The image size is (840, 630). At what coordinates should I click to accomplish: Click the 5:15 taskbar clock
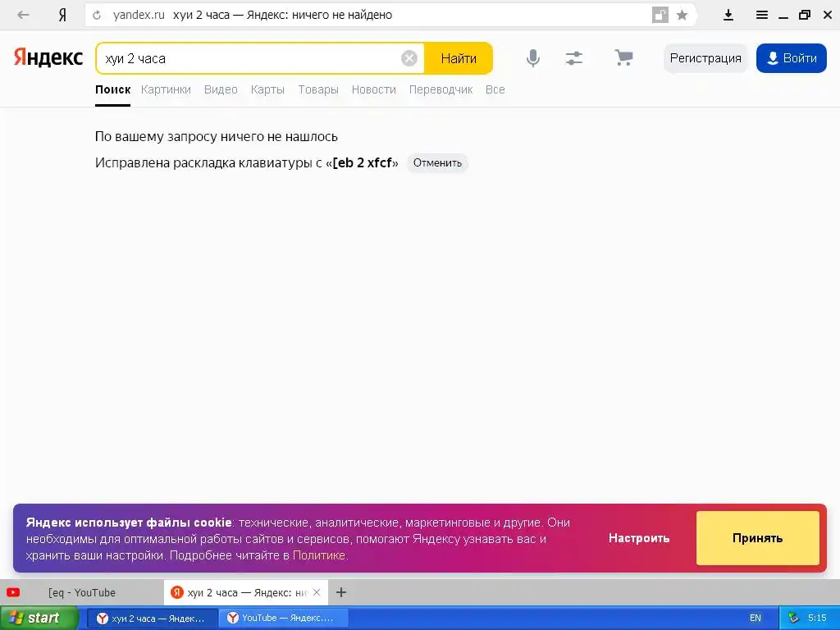click(x=817, y=619)
